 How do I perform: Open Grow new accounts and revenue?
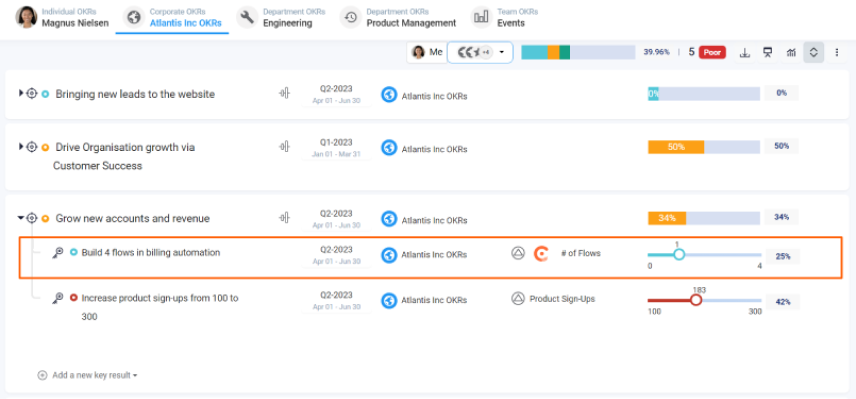pyautogui.click(x=133, y=218)
